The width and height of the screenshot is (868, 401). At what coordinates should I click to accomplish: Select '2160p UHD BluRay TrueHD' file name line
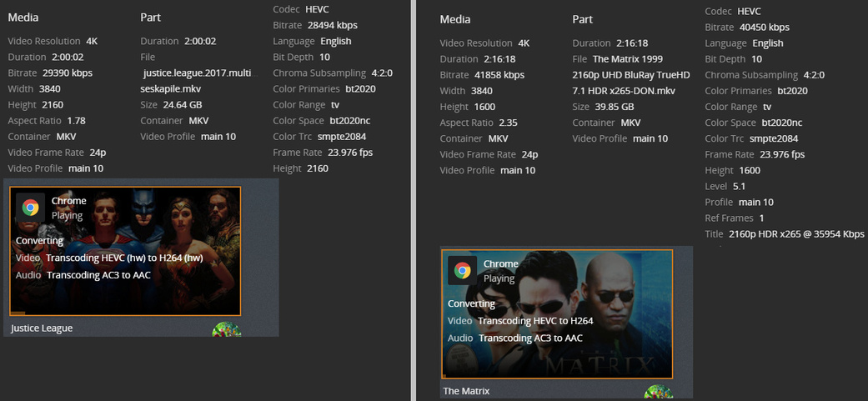631,75
